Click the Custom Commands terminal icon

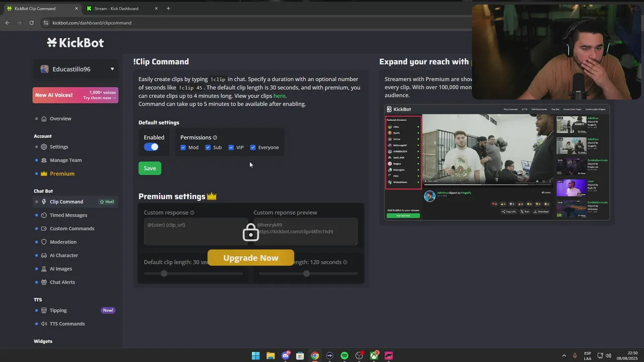(44, 229)
